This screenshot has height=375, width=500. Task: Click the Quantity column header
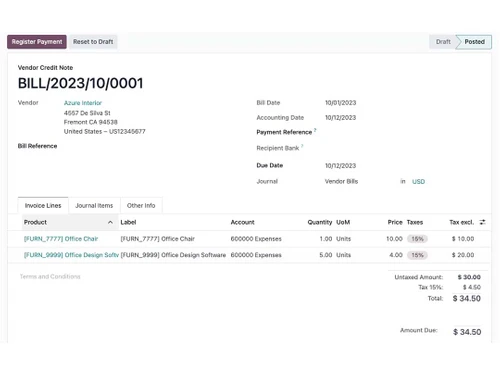click(320, 222)
